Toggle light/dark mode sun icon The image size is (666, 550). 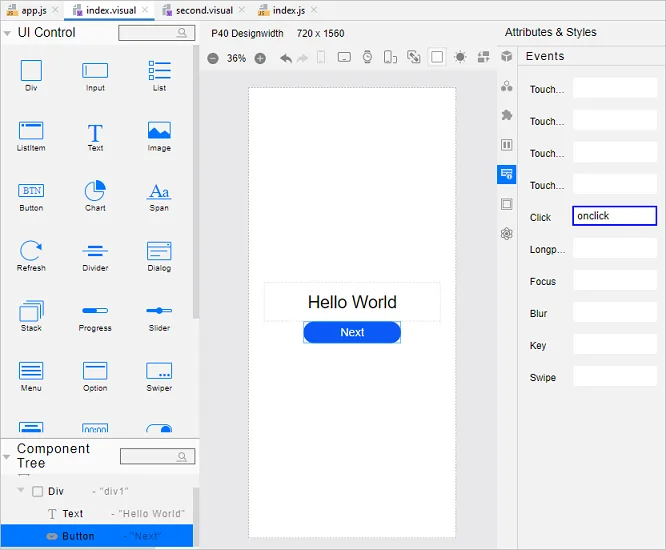[x=460, y=57]
